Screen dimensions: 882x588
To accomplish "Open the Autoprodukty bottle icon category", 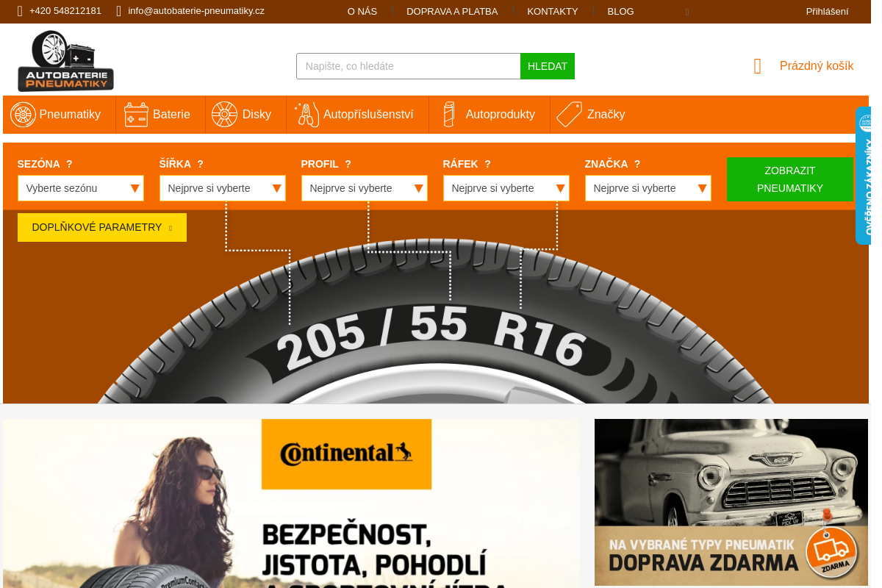I will [448, 115].
